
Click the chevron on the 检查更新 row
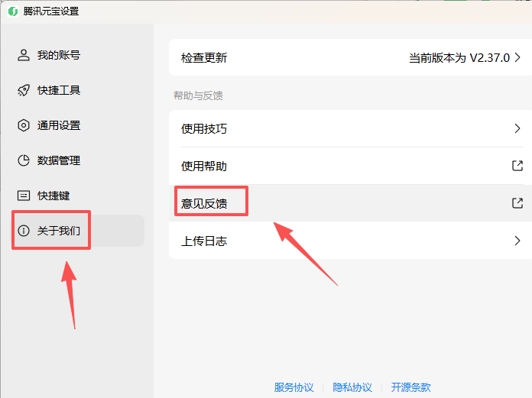click(x=517, y=57)
